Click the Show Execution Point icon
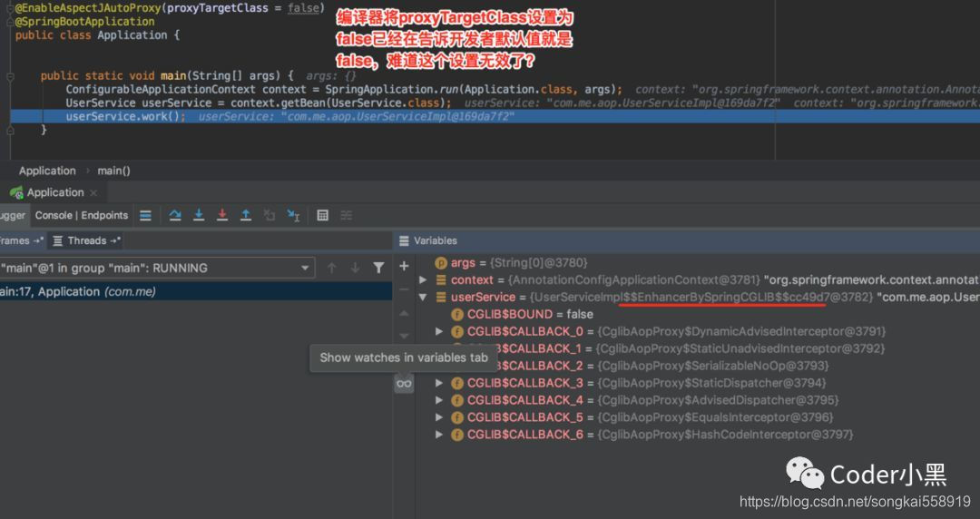This screenshot has height=519, width=980. coord(145,215)
